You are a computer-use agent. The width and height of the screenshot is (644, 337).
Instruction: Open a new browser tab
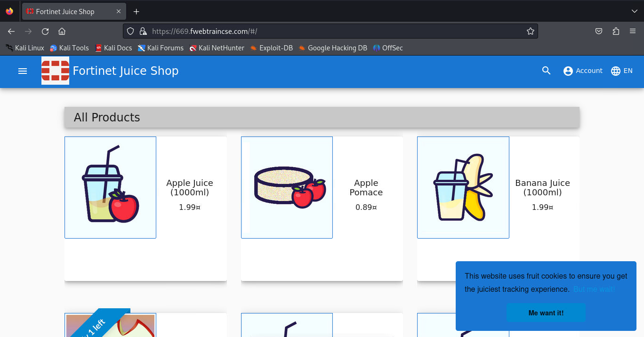(136, 11)
